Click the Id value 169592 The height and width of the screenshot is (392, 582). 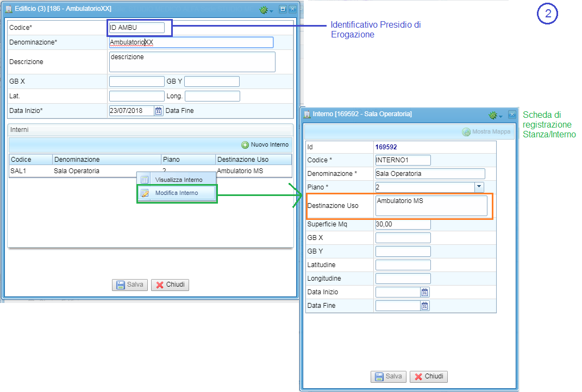pyautogui.click(x=386, y=147)
